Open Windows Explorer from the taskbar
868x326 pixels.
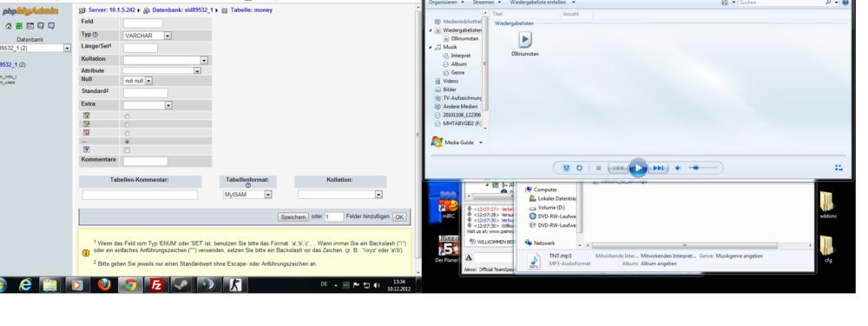coord(50,285)
